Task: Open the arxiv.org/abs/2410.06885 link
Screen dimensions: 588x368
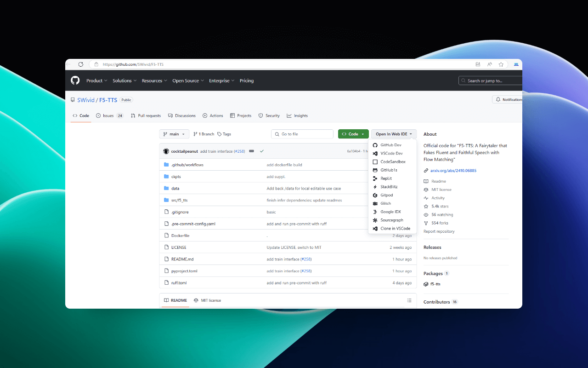Action: tap(453, 171)
